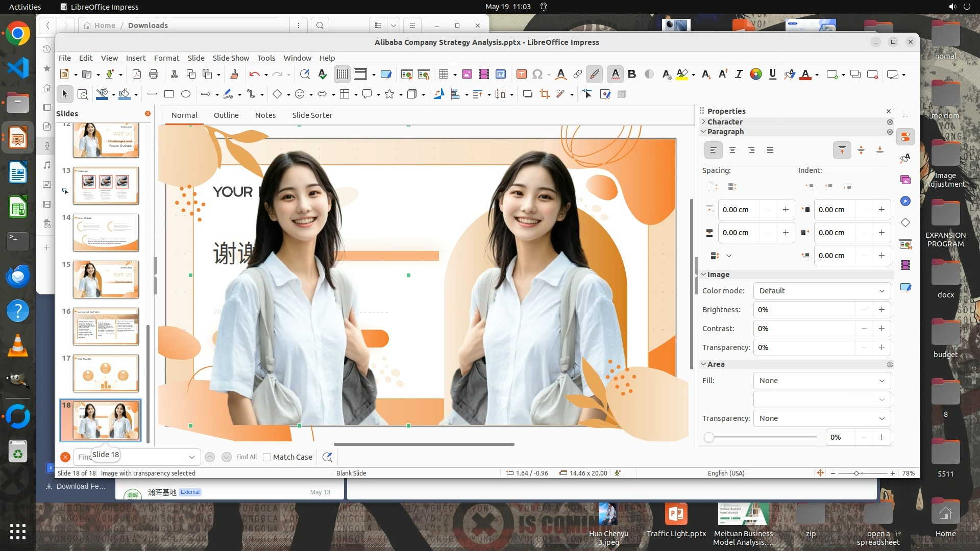The image size is (980, 551).
Task: Open the Slide Show menu
Action: click(231, 58)
